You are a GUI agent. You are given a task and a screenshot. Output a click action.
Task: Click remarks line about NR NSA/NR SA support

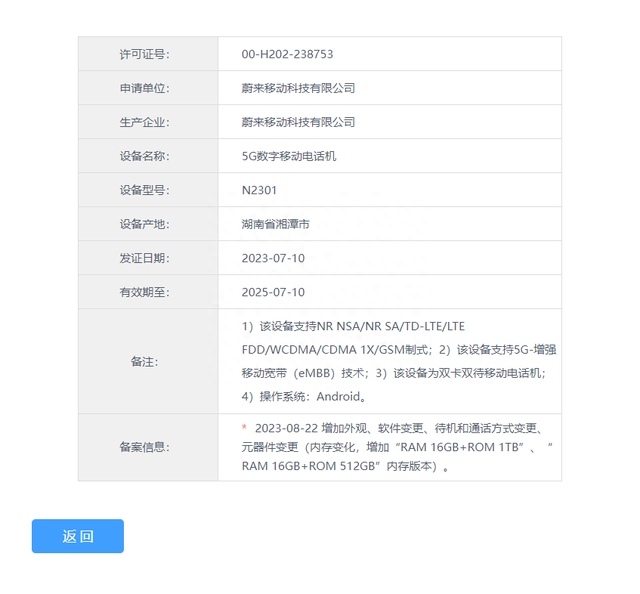[x=353, y=326]
